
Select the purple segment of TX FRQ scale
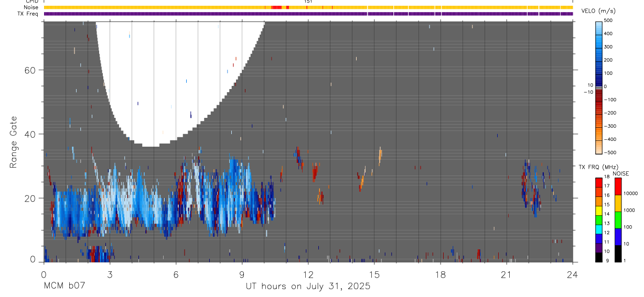pyautogui.click(x=599, y=248)
